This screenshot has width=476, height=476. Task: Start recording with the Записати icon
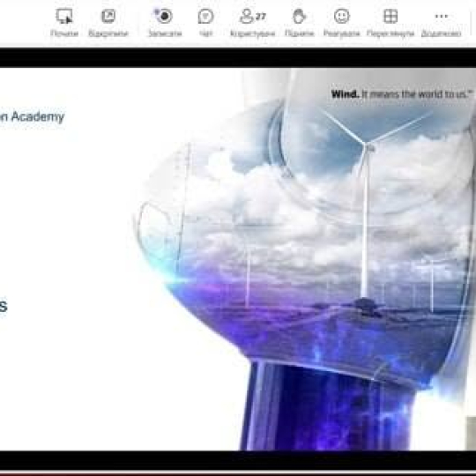coord(164,16)
